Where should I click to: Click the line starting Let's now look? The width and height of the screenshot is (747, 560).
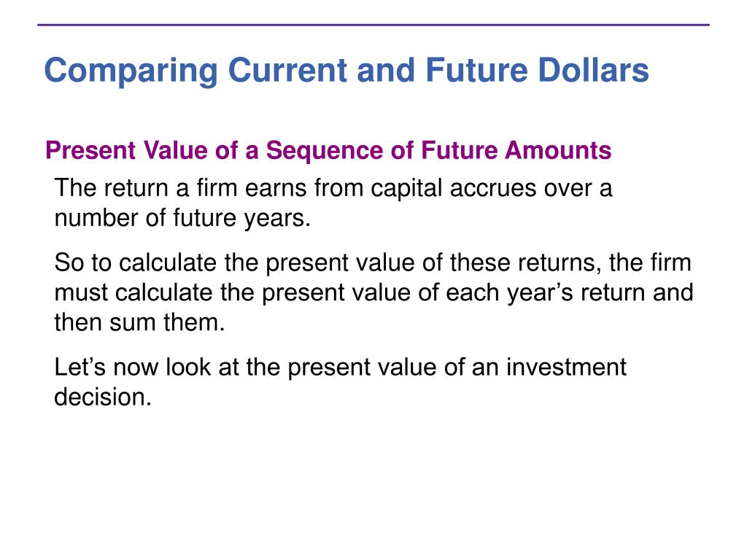(340, 367)
